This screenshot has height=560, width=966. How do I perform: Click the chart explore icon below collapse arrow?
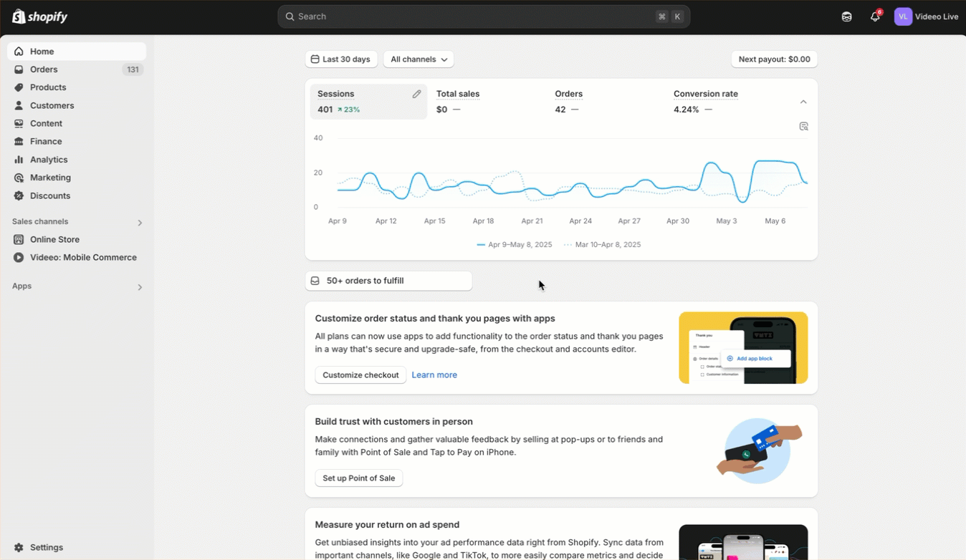[x=803, y=126]
